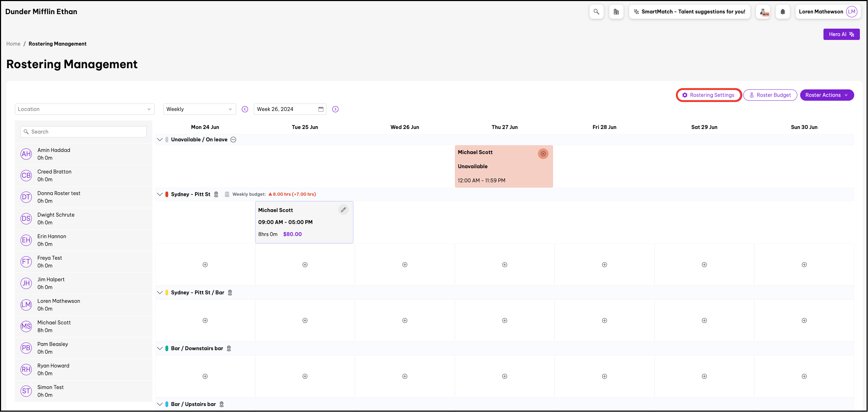This screenshot has height=412, width=868.
Task: Open Roster Actions dropdown menu
Action: click(x=827, y=95)
